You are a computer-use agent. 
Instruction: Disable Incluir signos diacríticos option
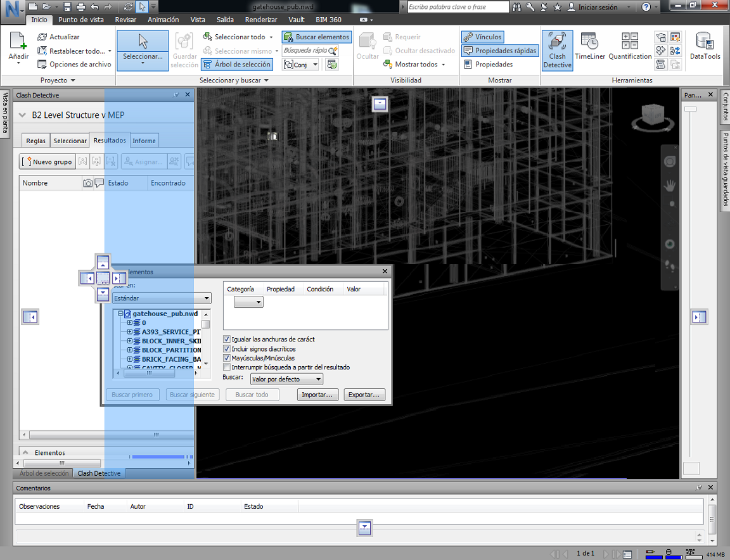[x=227, y=349]
